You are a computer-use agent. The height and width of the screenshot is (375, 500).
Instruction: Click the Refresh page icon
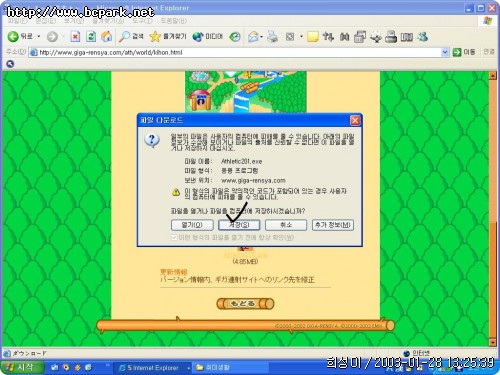91,37
